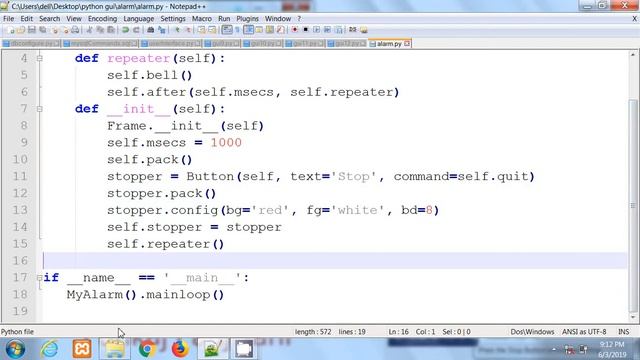Switch to the gui12.py tab
Image resolution: width=640 pixels, height=360 pixels.
point(346,44)
